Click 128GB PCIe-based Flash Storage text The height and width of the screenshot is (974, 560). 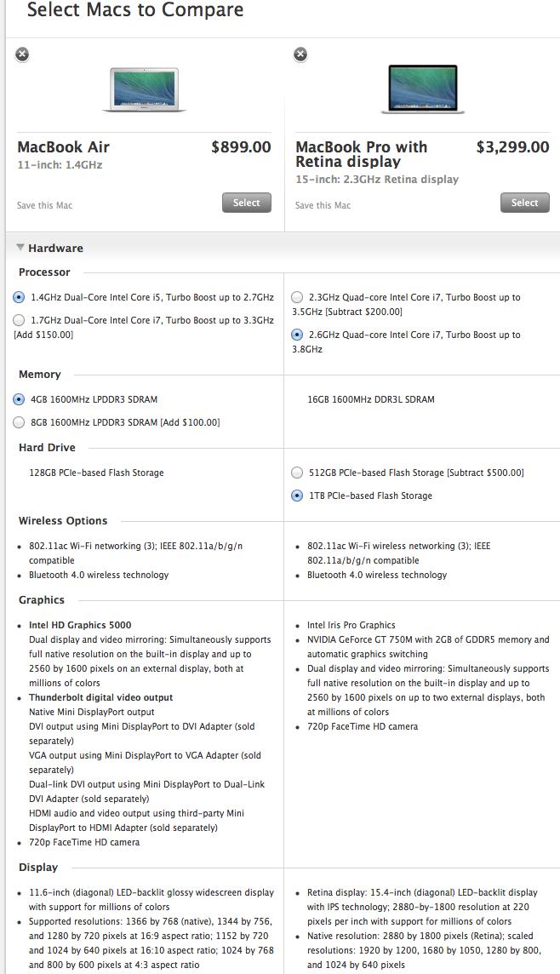96,473
